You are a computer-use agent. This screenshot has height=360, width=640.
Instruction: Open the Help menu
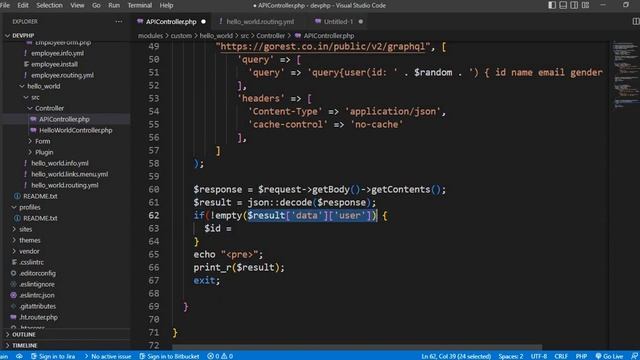coord(166,5)
